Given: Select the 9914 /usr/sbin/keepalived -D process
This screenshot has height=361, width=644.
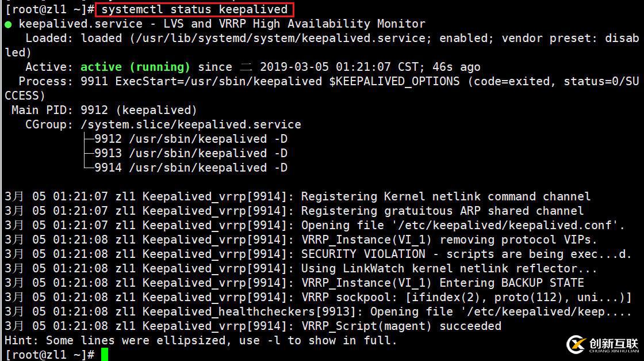Looking at the screenshot, I should click(191, 168).
